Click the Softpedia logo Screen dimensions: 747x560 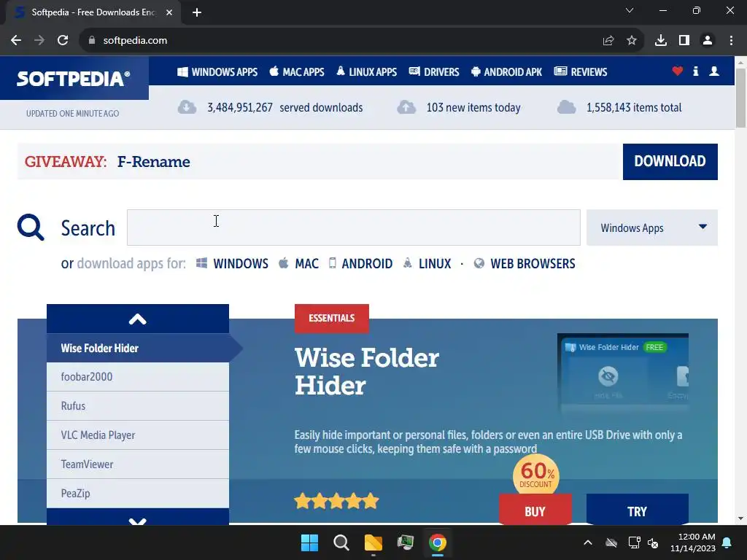coord(74,79)
